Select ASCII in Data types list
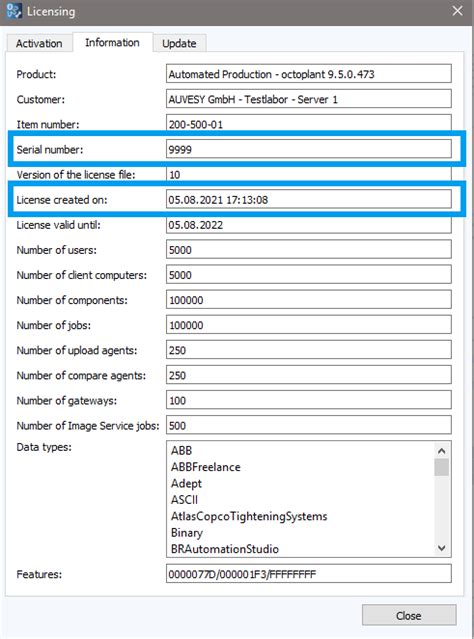Screen dimensions: 474x639 tap(184, 500)
